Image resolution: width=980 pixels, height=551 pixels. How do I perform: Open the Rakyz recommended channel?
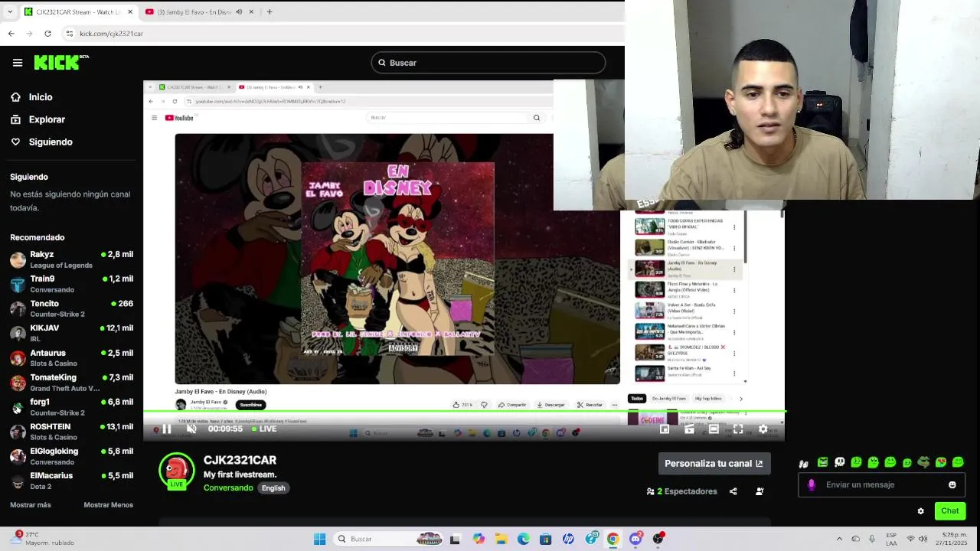coord(71,259)
